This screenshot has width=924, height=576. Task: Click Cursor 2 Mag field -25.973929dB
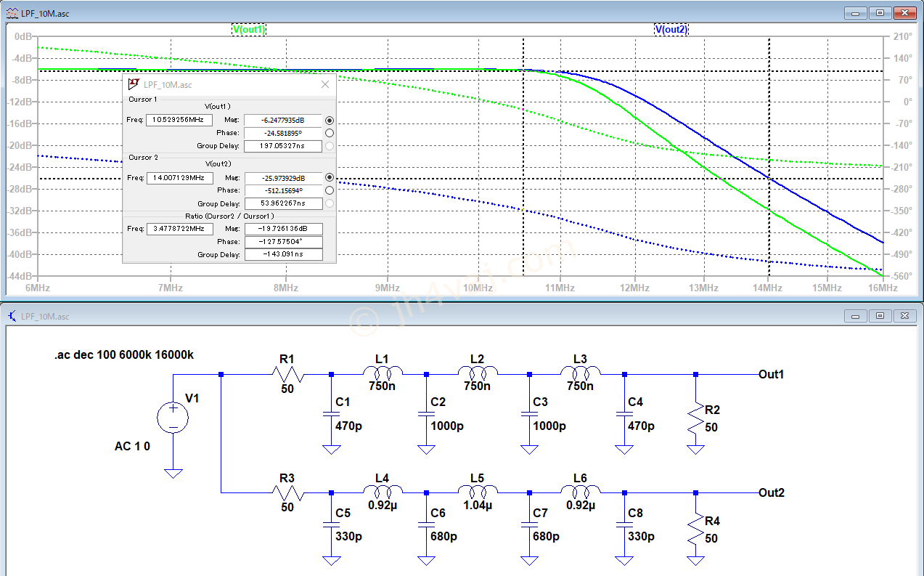(283, 177)
